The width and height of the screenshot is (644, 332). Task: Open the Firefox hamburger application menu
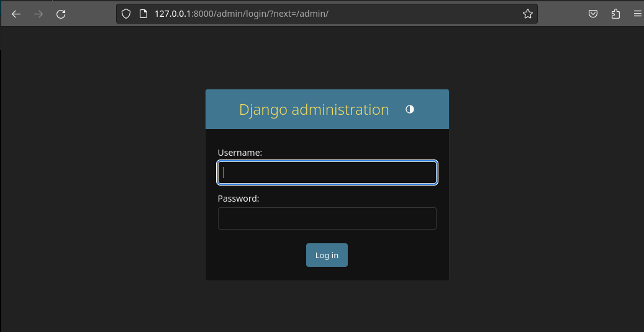click(x=637, y=14)
